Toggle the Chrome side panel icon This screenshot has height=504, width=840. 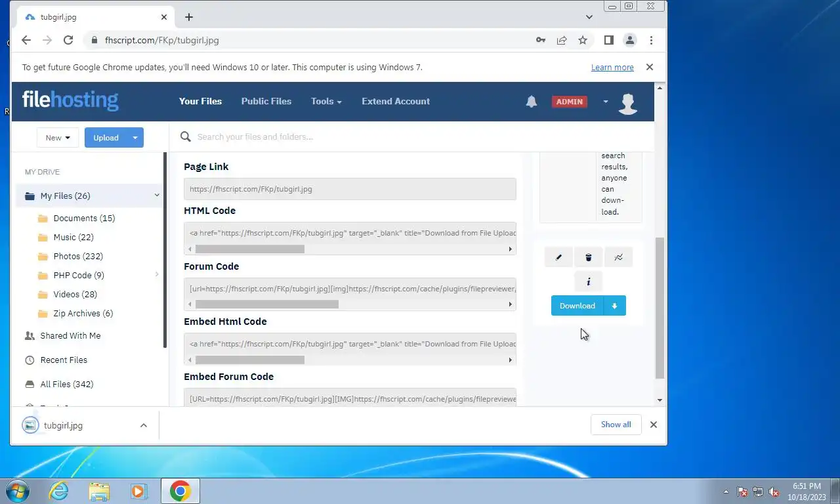(609, 40)
